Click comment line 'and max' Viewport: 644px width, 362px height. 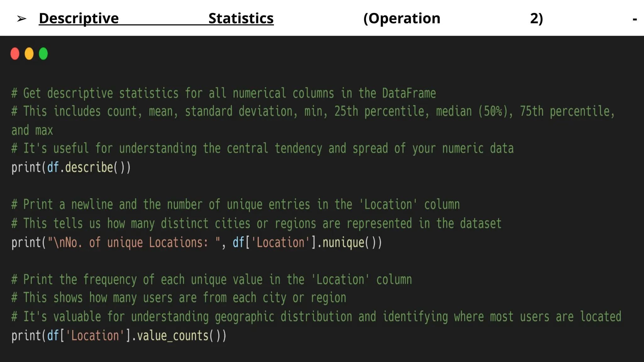32,130
